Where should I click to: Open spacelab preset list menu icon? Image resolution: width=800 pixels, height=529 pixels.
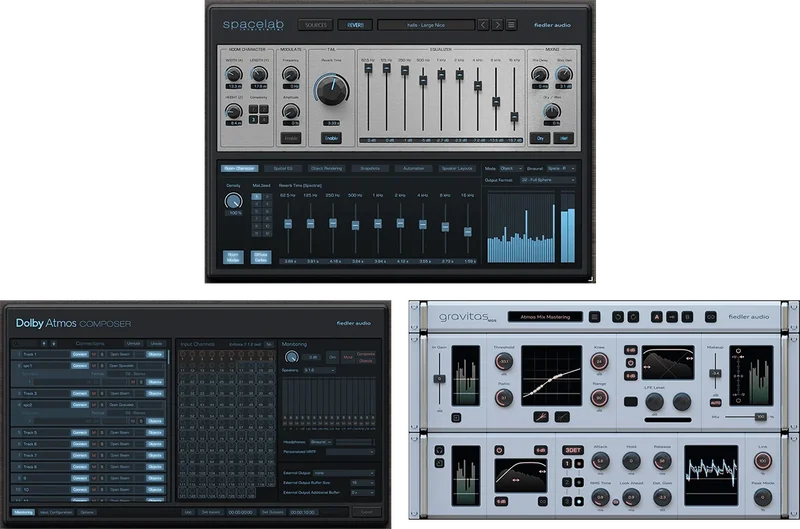[x=511, y=24]
